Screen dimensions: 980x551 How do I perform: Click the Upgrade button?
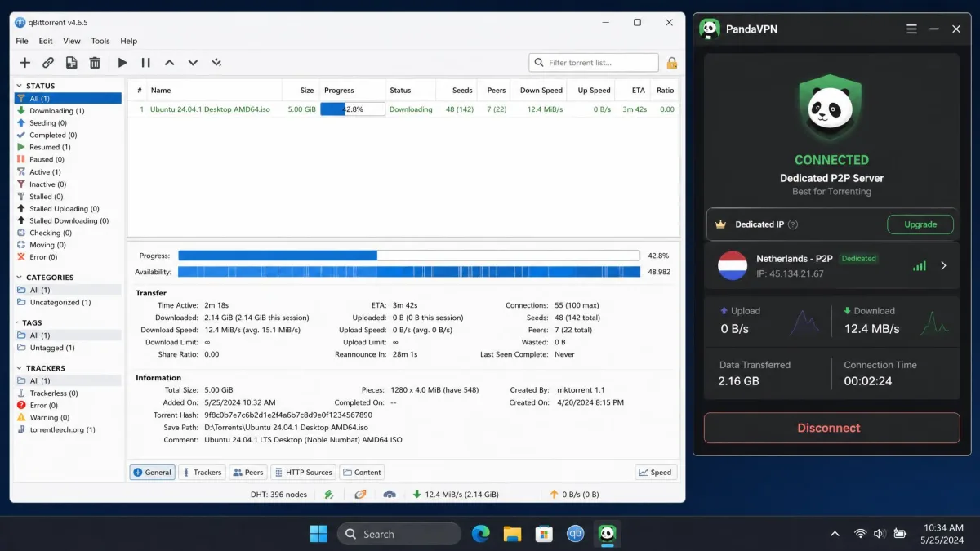[920, 224]
